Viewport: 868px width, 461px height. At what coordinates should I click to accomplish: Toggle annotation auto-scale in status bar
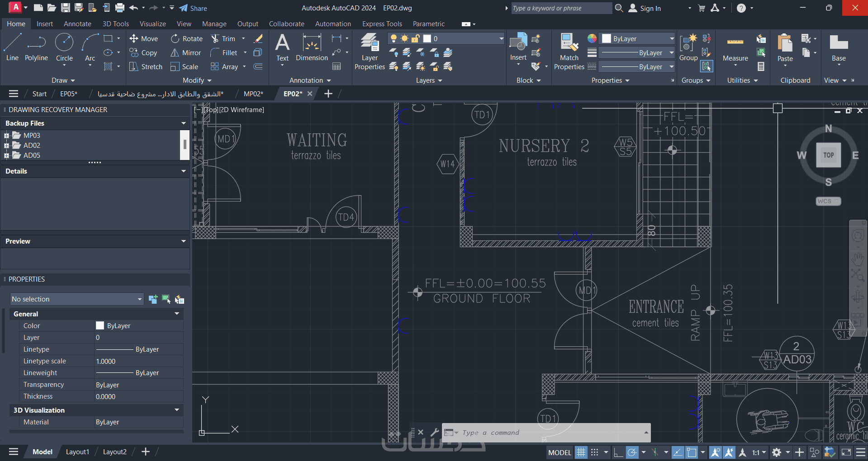point(729,452)
